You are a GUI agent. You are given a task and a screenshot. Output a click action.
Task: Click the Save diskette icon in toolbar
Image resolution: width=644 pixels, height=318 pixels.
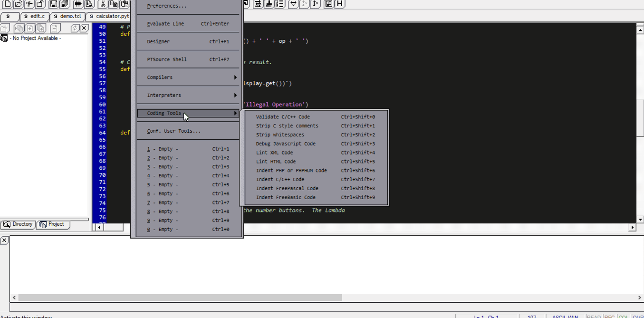coord(53,4)
